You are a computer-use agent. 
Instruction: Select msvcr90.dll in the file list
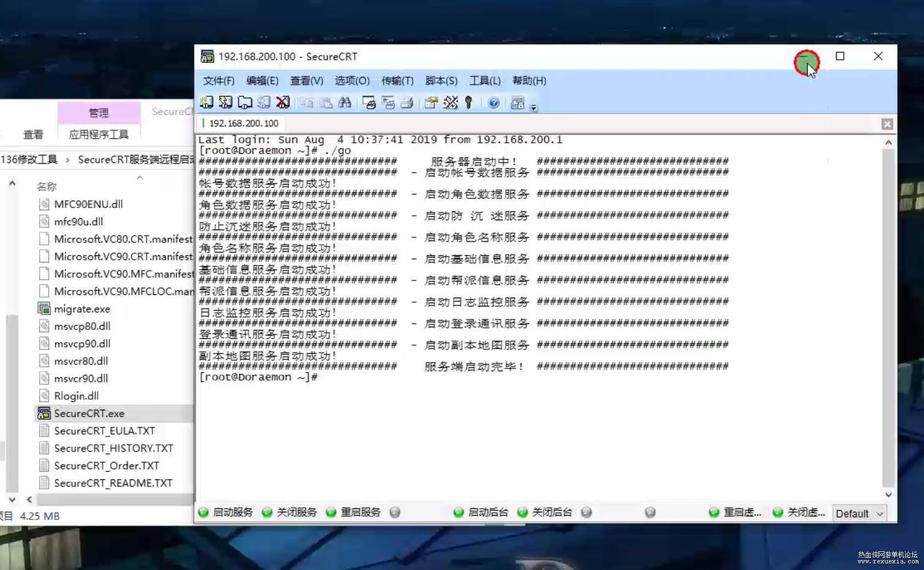[74, 379]
